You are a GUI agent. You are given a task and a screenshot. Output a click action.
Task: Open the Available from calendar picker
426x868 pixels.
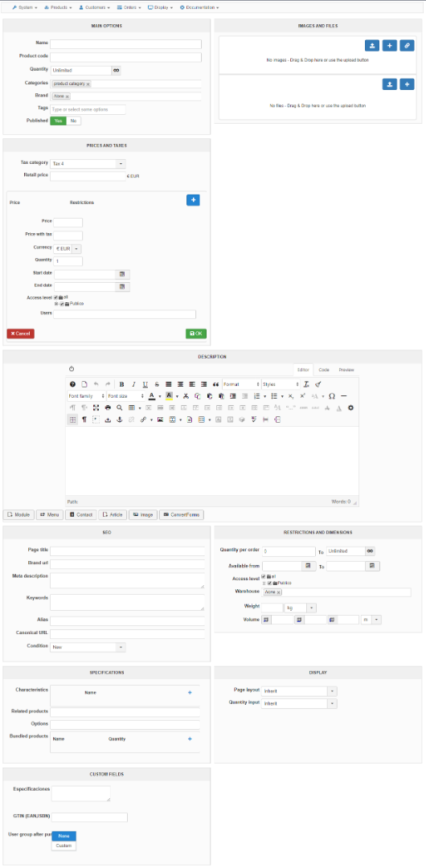309,567
